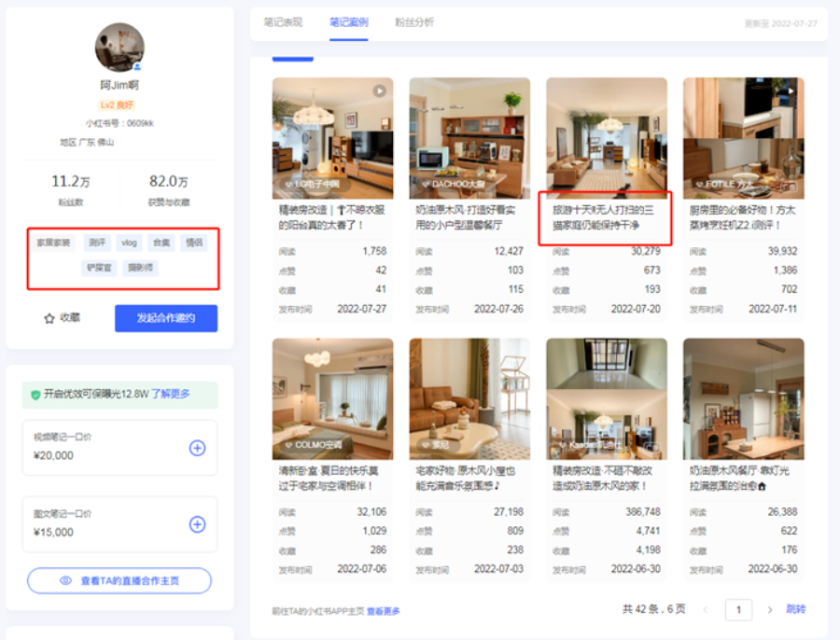Click the 铲屎官 tag
This screenshot has width=840, height=640.
(x=99, y=267)
